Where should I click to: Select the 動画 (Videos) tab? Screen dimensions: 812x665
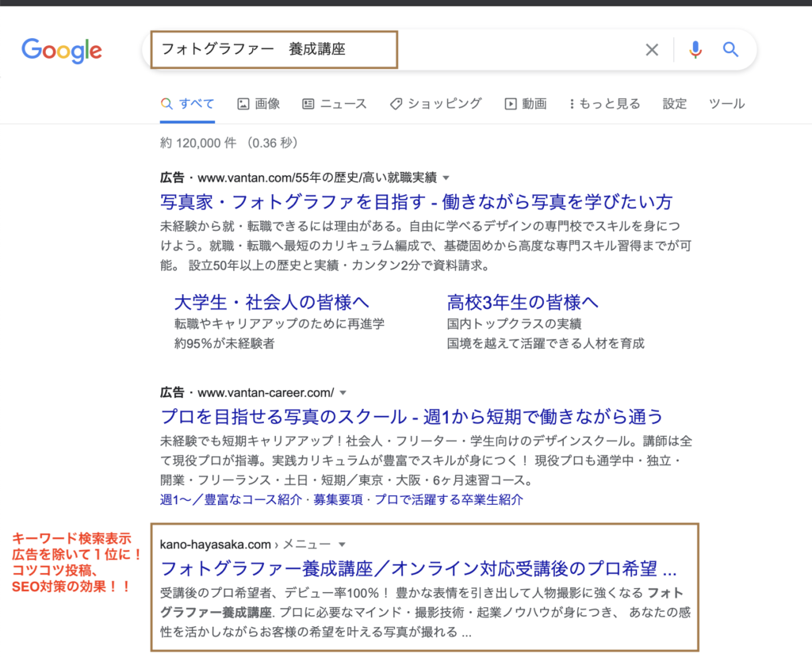click(x=526, y=104)
